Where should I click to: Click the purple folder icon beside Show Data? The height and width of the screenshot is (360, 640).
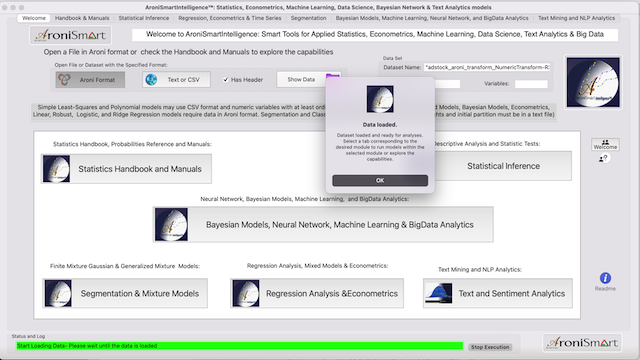click(x=333, y=76)
